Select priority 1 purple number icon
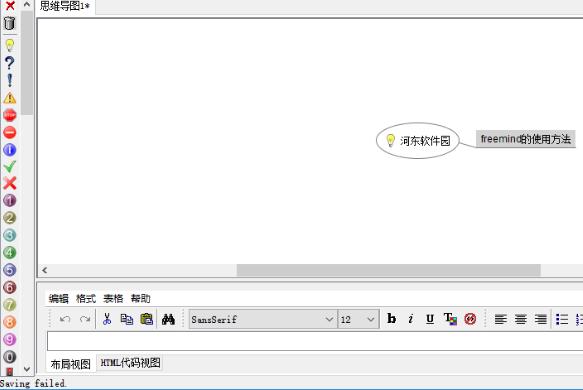 tap(10, 201)
